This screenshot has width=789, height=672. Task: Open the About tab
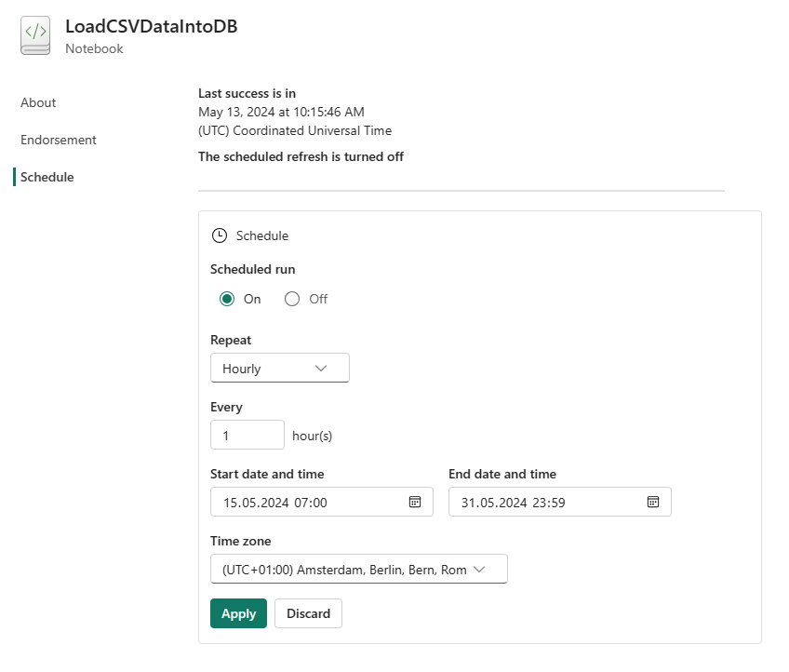click(x=38, y=102)
